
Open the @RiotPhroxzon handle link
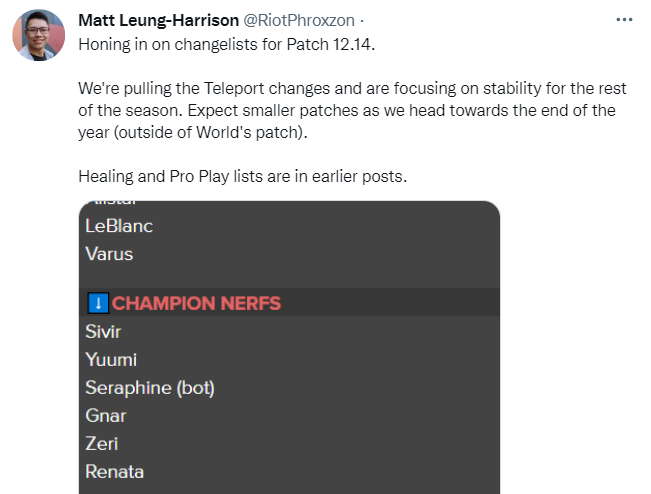299,20
